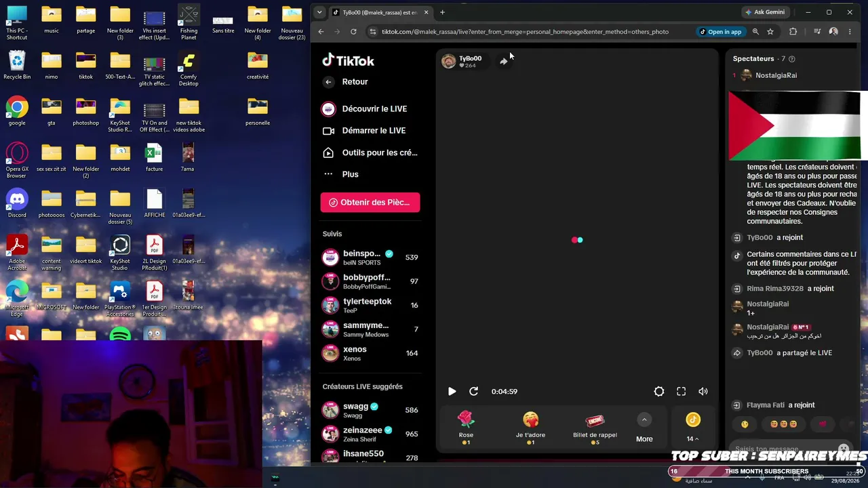The width and height of the screenshot is (868, 488).
Task: Open beinsports followed live channel
Action: [370, 258]
